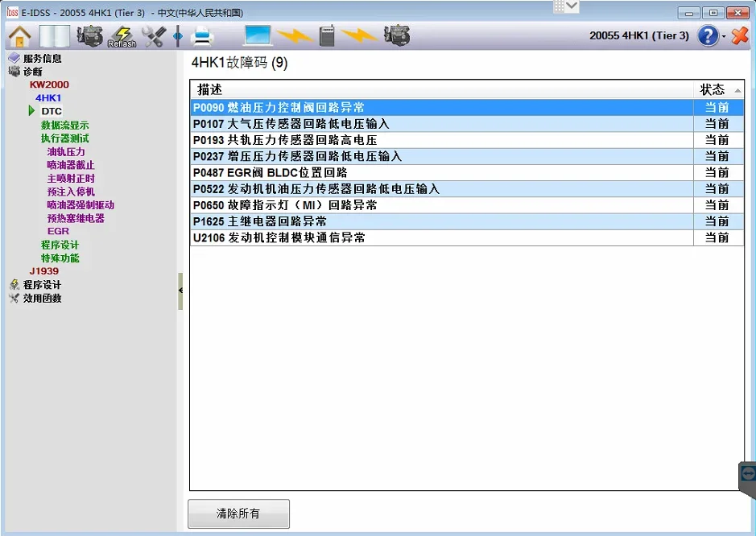Open 数据流显示 data stream view

65,125
